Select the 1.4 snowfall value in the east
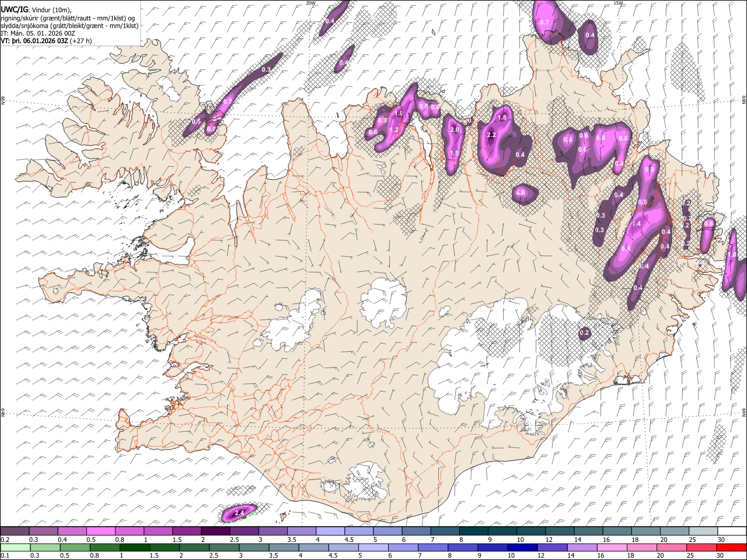Viewport: 747px width, 560px height. point(636,223)
